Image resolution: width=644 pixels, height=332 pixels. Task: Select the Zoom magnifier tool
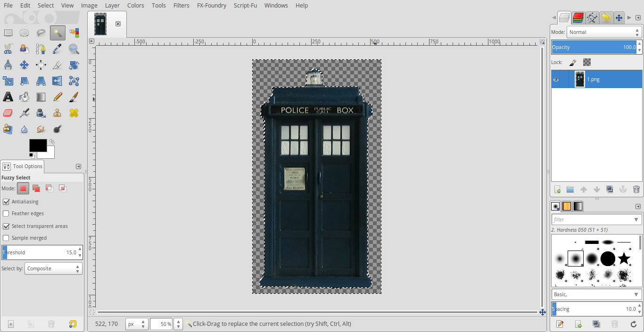point(74,49)
